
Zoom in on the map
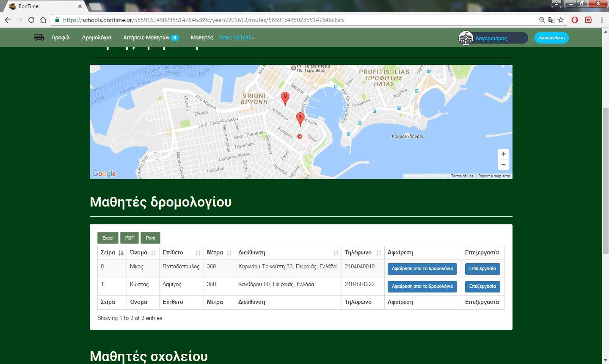pyautogui.click(x=503, y=154)
